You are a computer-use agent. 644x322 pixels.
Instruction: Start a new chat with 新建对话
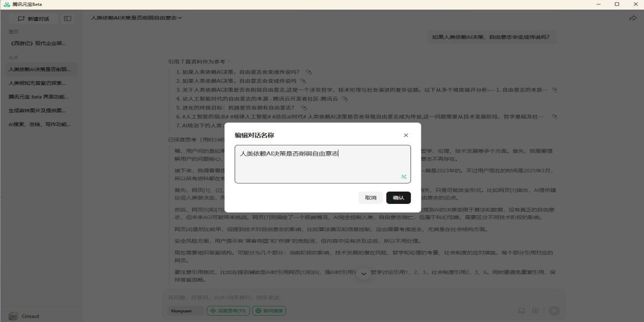pyautogui.click(x=33, y=19)
